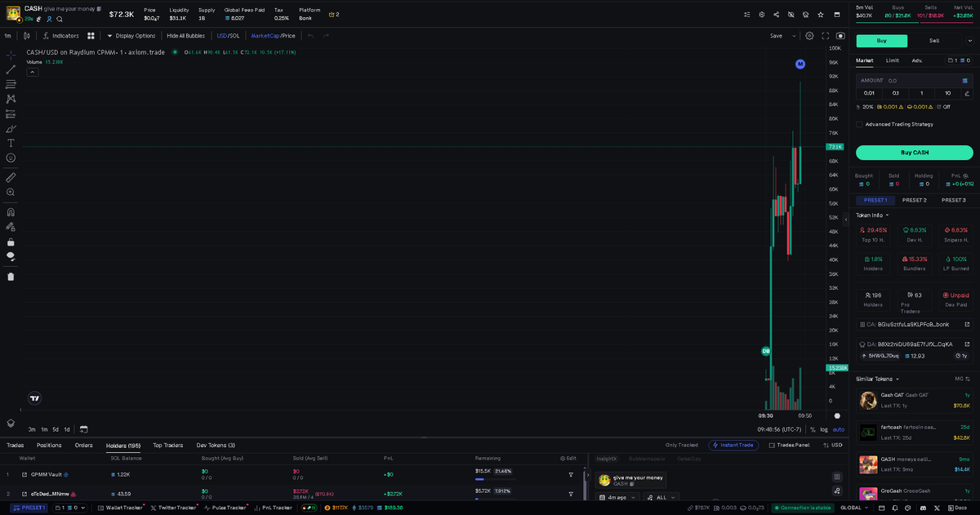Switch MarketCap/Price display toggle
Viewport: 980px width, 515px height.
click(x=273, y=36)
